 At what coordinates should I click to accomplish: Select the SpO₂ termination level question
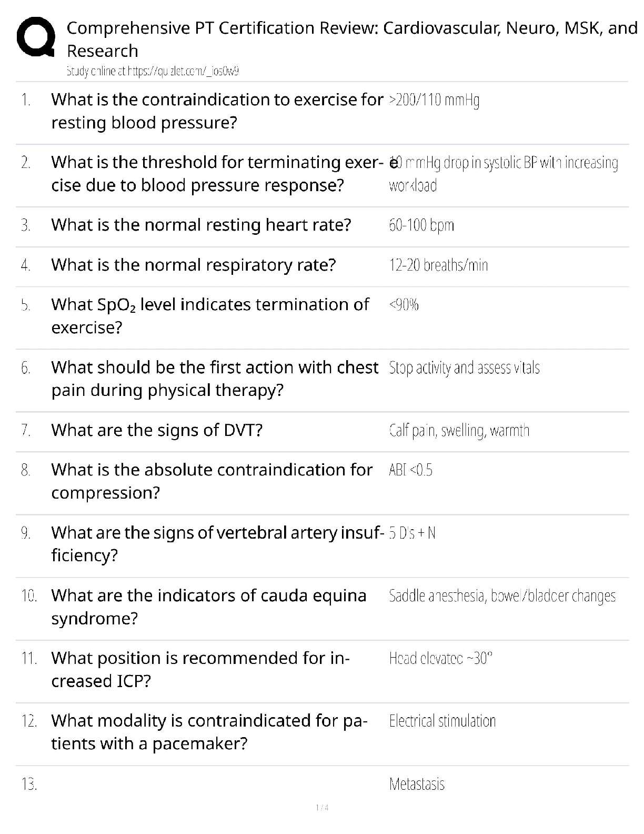tap(210, 316)
